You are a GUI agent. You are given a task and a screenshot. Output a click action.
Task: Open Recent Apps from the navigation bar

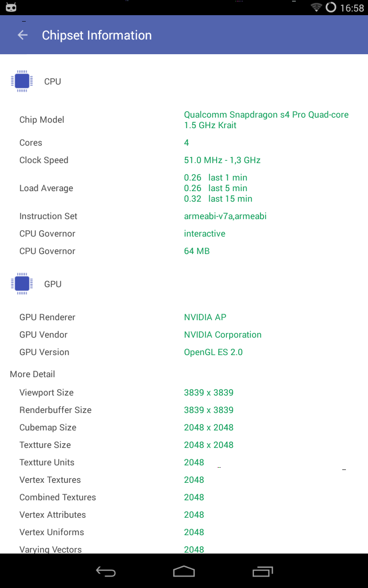pos(263,571)
